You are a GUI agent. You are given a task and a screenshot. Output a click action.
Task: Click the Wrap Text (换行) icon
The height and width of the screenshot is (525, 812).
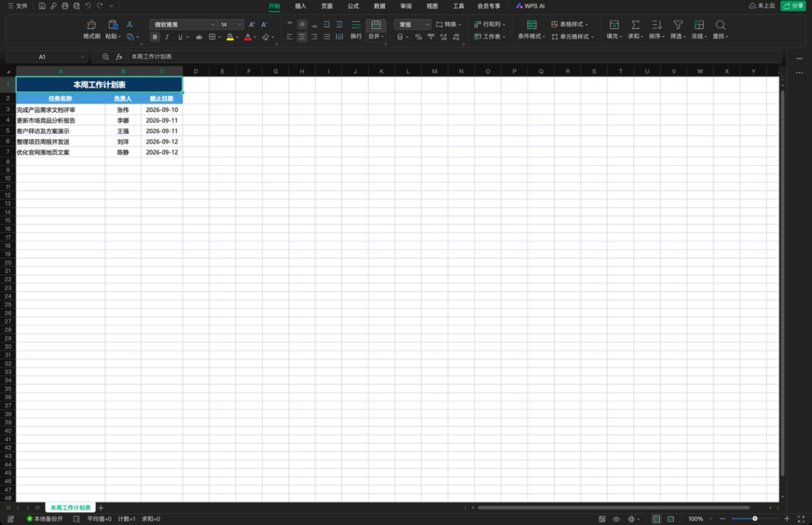(356, 25)
